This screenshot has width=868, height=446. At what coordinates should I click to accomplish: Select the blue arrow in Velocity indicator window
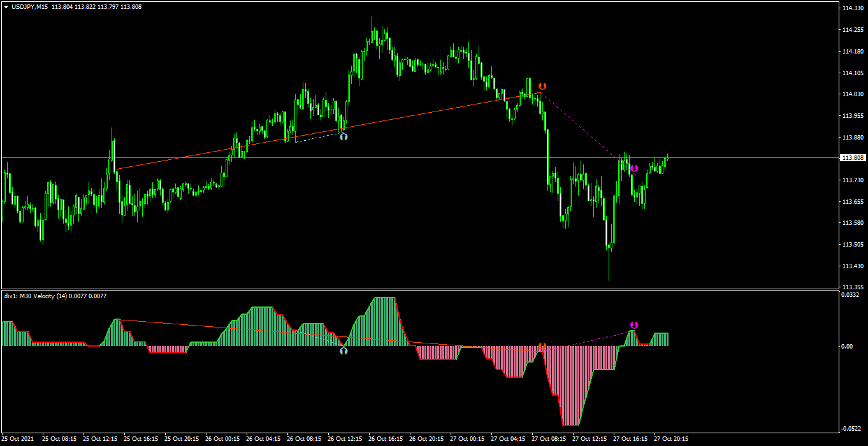(344, 350)
